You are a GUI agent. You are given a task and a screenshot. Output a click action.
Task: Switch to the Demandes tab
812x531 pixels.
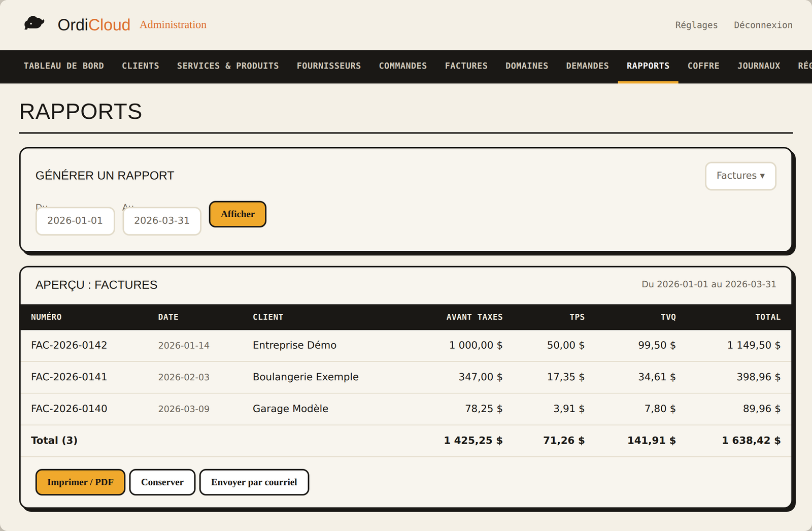[x=588, y=66]
